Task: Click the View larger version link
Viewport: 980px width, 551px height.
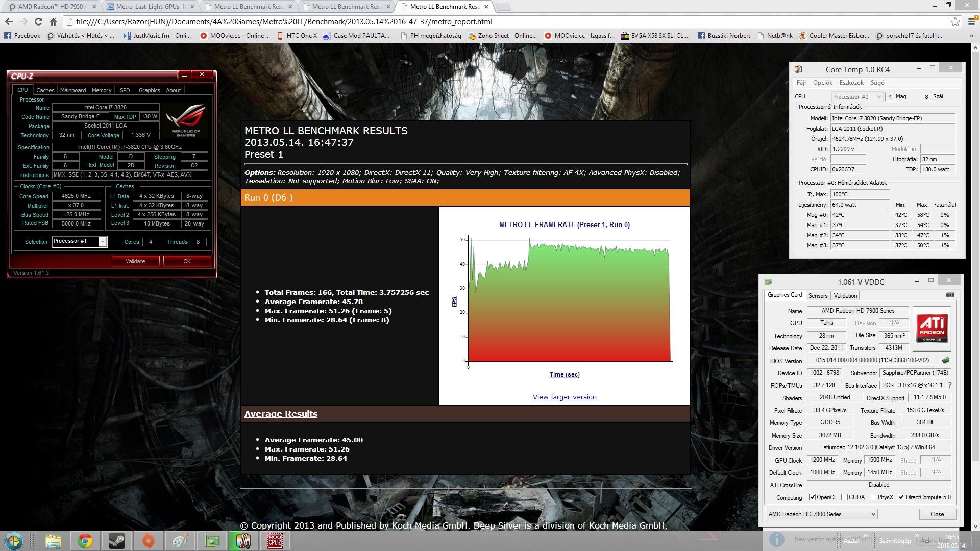Action: click(x=564, y=397)
